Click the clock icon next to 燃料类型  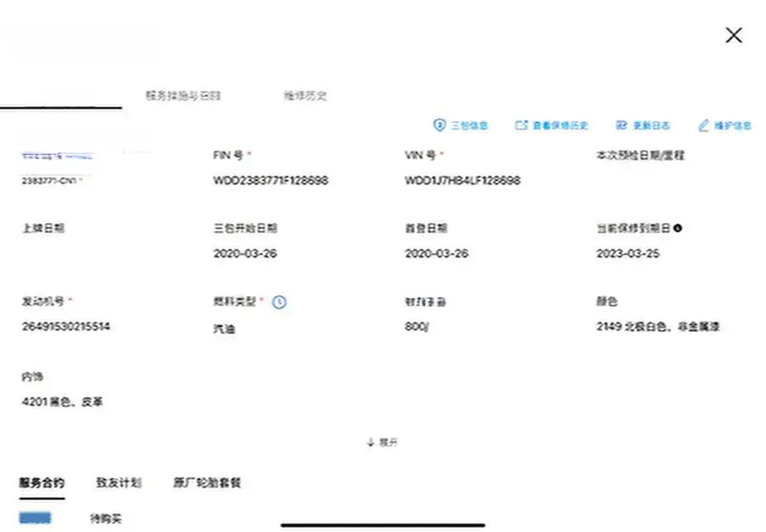[x=279, y=302]
